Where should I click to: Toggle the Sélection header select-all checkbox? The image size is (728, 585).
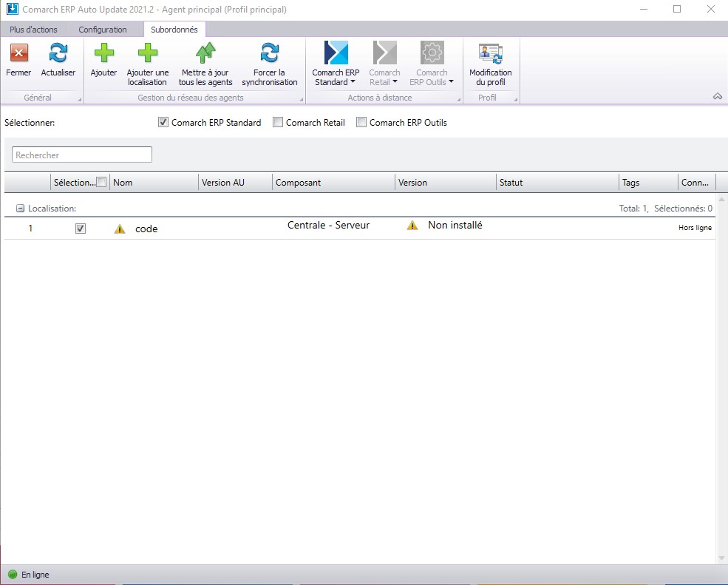click(101, 182)
